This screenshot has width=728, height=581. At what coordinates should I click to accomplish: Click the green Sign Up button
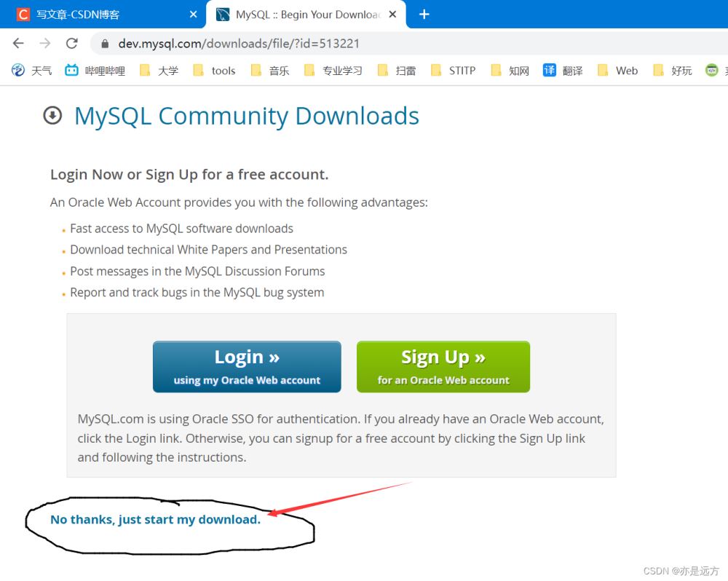(443, 367)
